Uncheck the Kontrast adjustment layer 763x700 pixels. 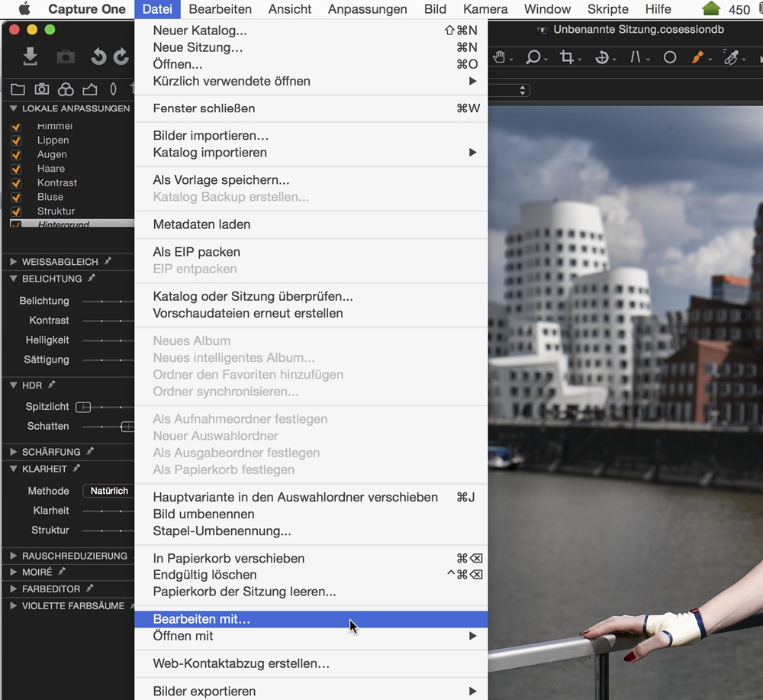(16, 183)
